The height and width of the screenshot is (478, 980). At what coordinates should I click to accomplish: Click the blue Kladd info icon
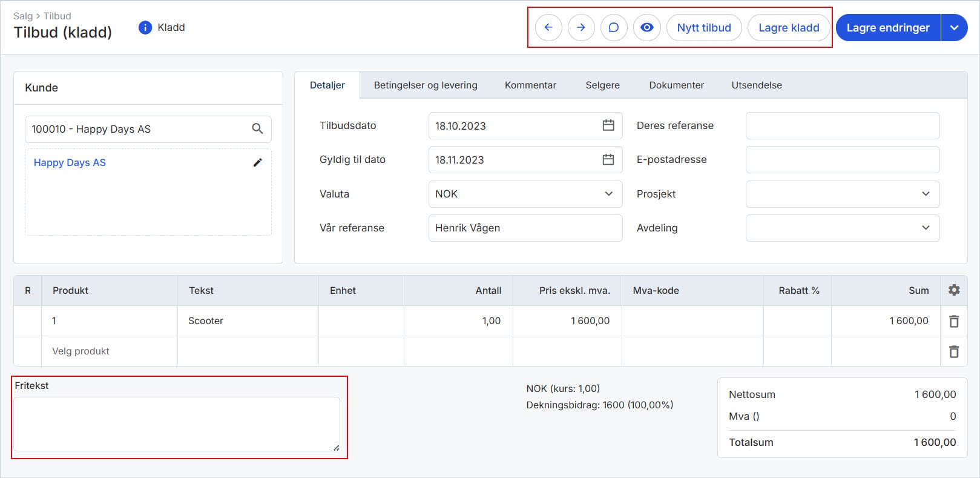pos(145,27)
